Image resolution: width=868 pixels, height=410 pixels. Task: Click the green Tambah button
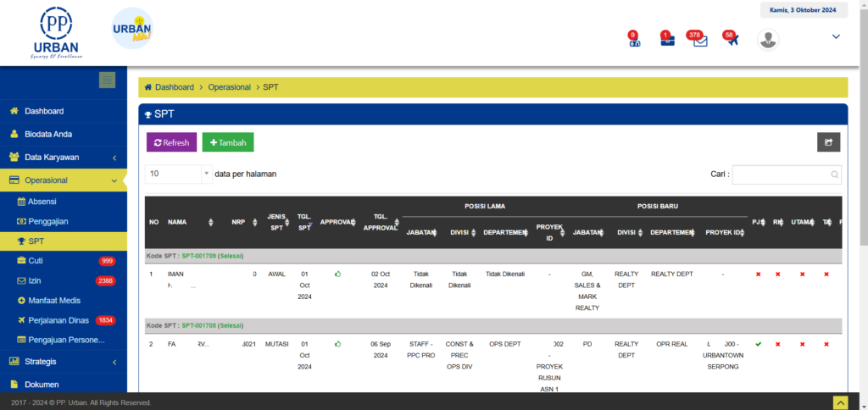point(228,142)
